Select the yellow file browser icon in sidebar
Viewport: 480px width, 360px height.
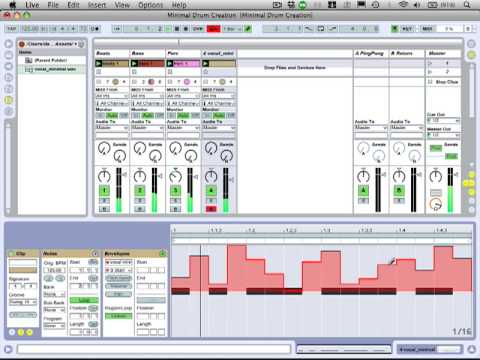click(x=9, y=100)
